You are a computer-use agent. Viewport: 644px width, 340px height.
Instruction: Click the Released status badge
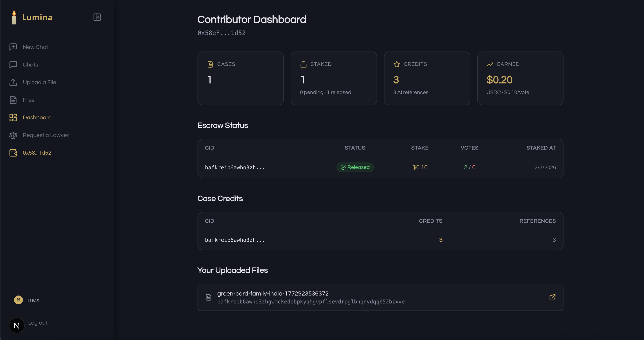(x=355, y=167)
